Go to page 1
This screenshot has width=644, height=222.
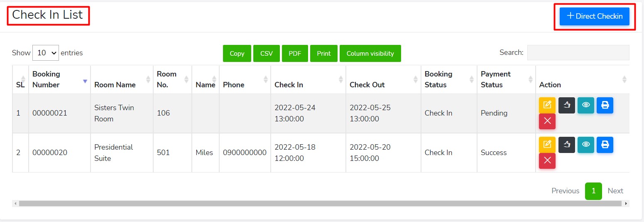click(593, 191)
